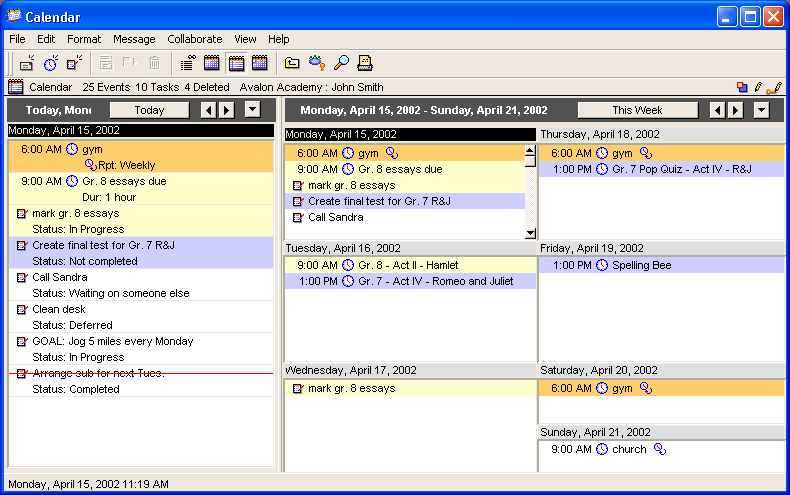Open the folder icon in toolbar
790x495 pixels.
(x=292, y=63)
